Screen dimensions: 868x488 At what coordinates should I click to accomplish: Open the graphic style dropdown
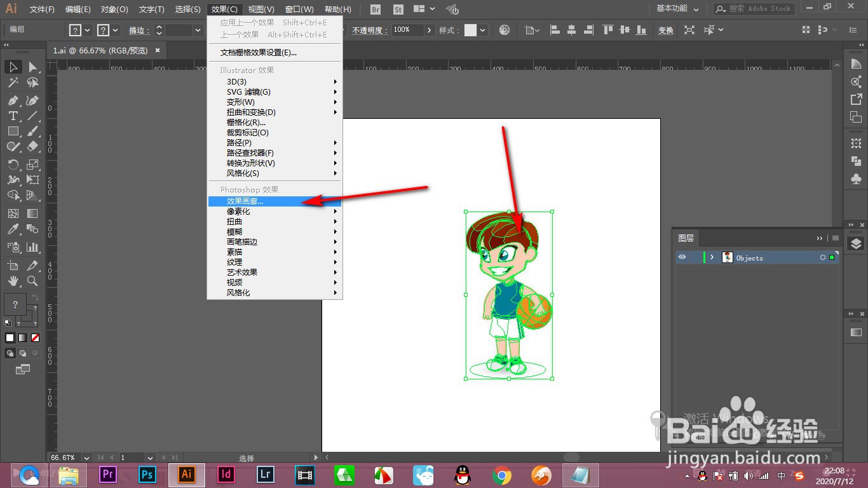pos(483,30)
